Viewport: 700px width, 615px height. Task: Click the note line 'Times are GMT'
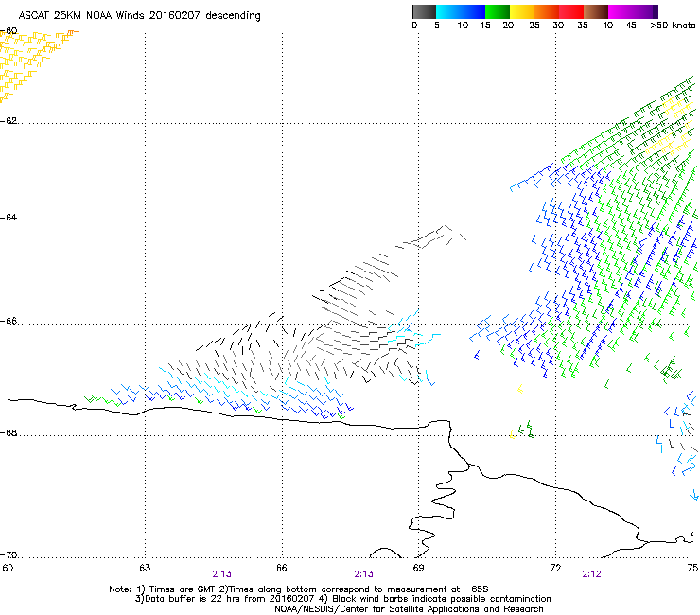(182, 589)
